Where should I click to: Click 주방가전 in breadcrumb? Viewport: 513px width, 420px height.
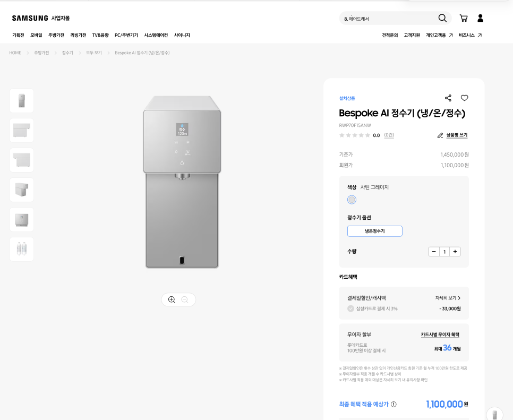(x=41, y=53)
